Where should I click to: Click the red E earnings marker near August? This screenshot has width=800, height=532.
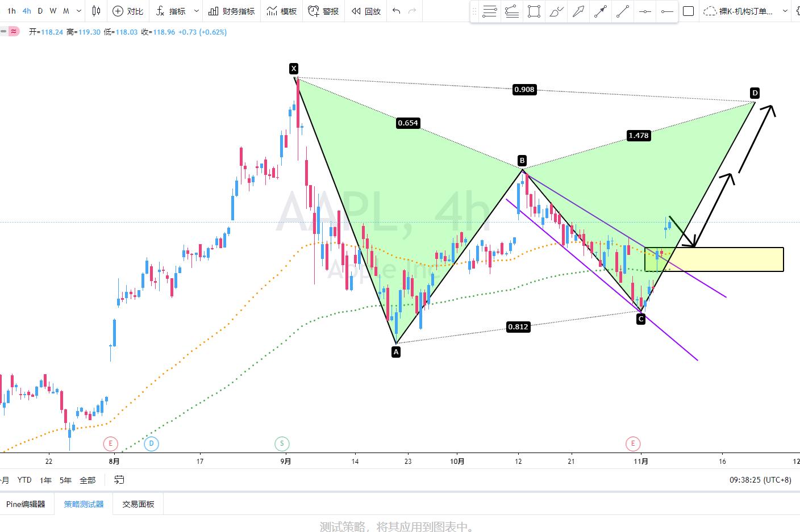tap(110, 443)
